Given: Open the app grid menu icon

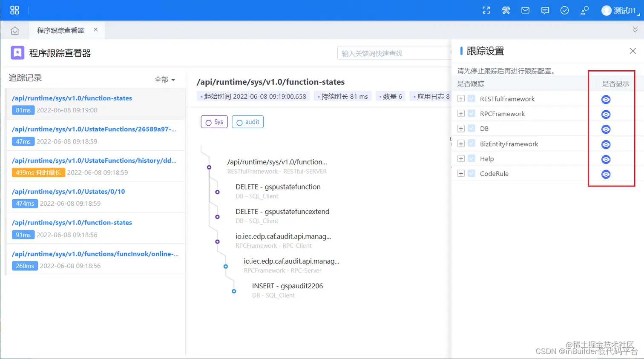Looking at the screenshot, I should coord(14,10).
